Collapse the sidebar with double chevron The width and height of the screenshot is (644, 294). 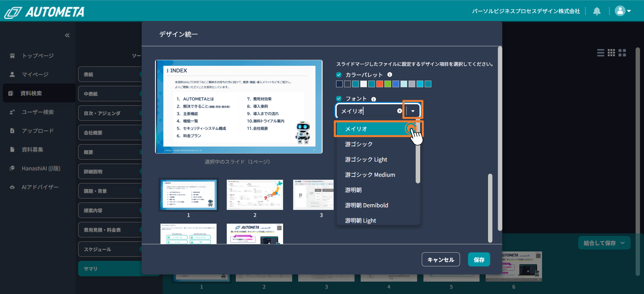(x=67, y=35)
